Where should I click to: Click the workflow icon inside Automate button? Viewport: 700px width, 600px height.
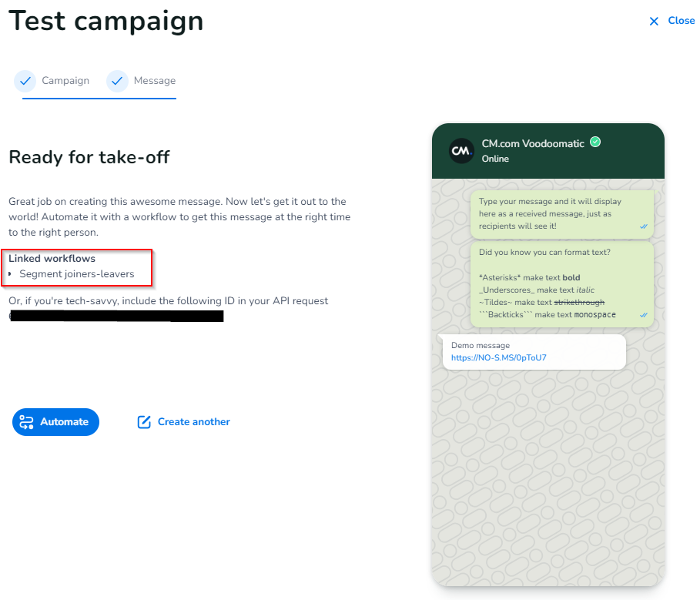click(27, 422)
